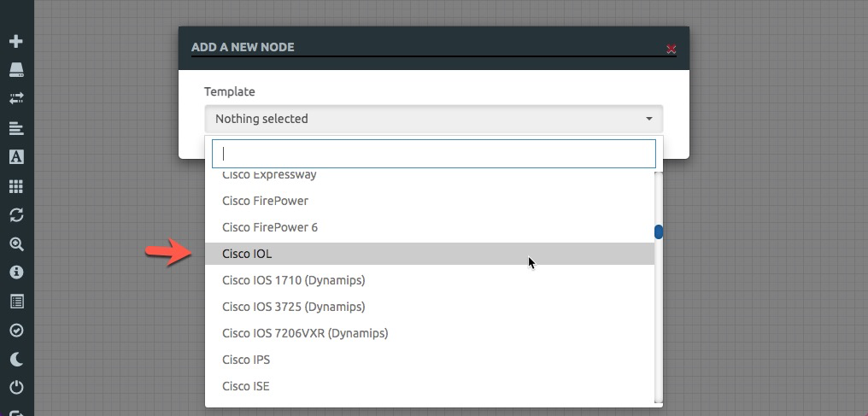The width and height of the screenshot is (868, 416).
Task: Choose Cisco IOL from the list
Action: pyautogui.click(x=430, y=254)
